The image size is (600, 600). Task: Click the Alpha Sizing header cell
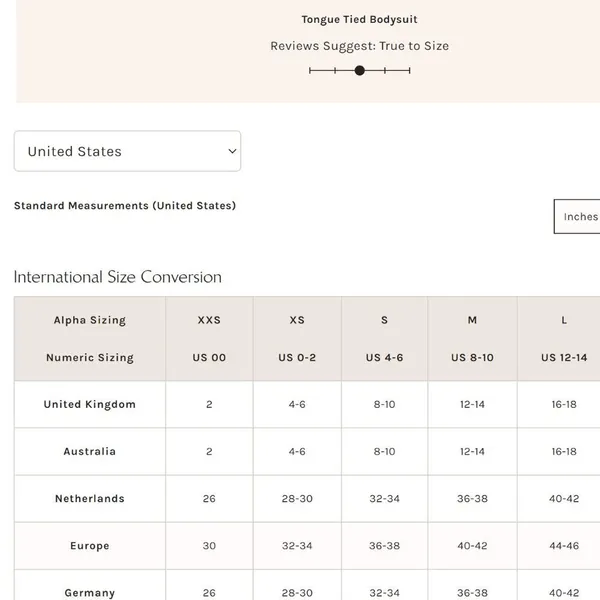(x=90, y=320)
